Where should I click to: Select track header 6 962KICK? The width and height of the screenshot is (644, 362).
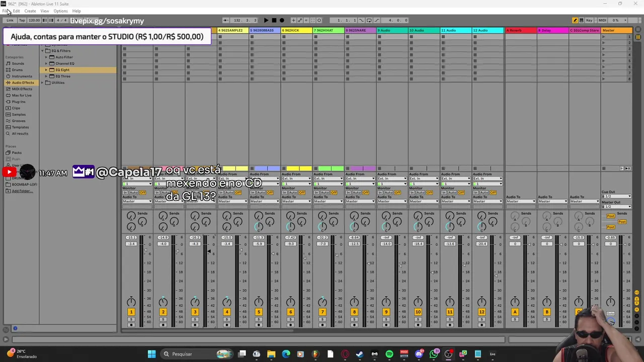[x=296, y=31]
